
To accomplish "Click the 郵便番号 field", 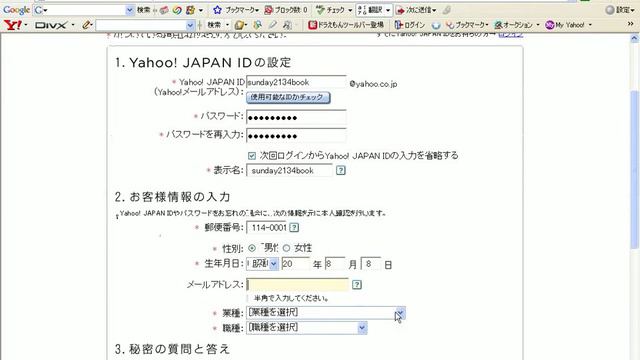I will point(267,228).
